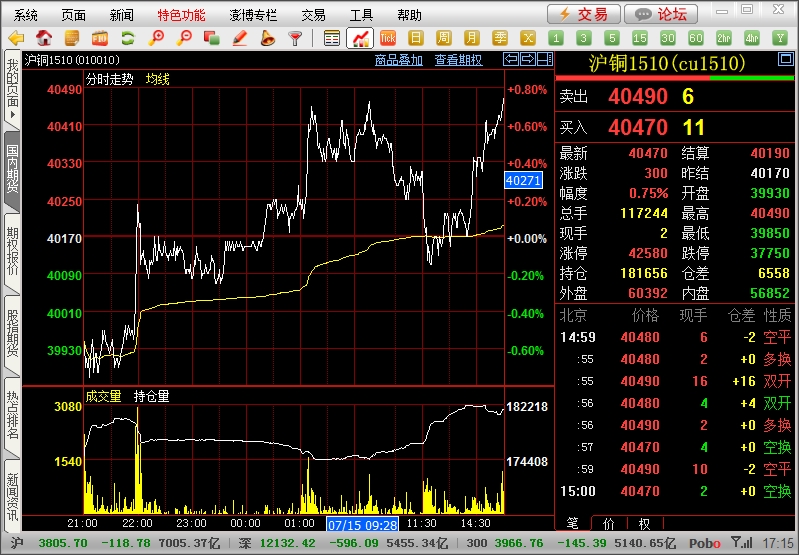The height and width of the screenshot is (555, 799).
Task: Click the yellow notepad icon in toolbar
Action: click(x=72, y=38)
